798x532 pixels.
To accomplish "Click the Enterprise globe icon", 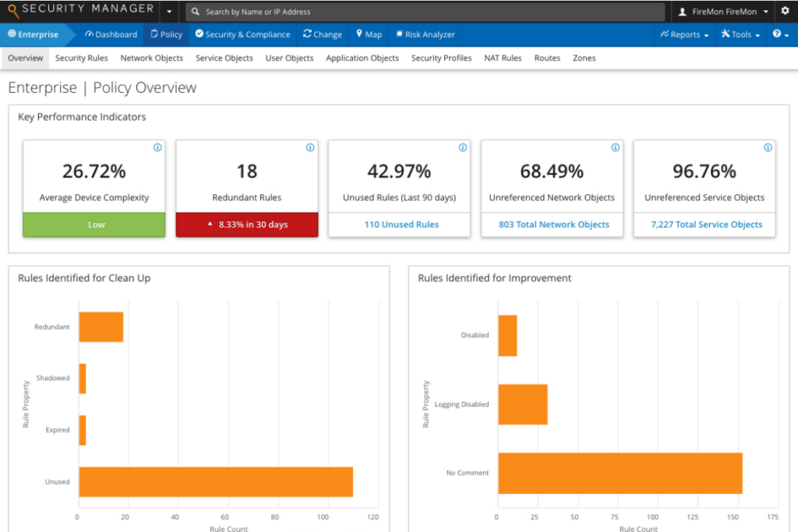I will (x=13, y=34).
